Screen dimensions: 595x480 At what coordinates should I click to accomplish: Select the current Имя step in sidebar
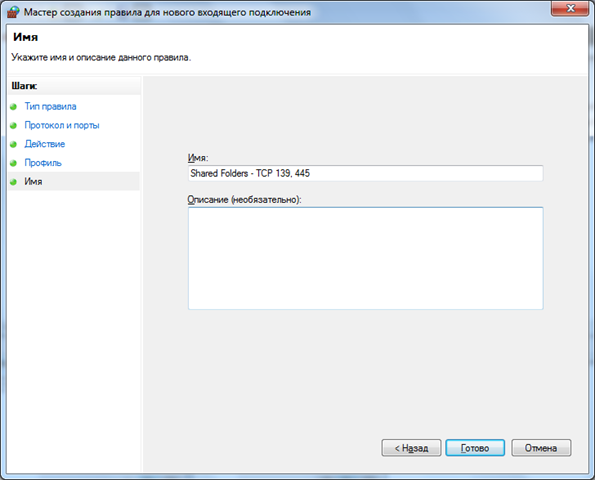33,181
